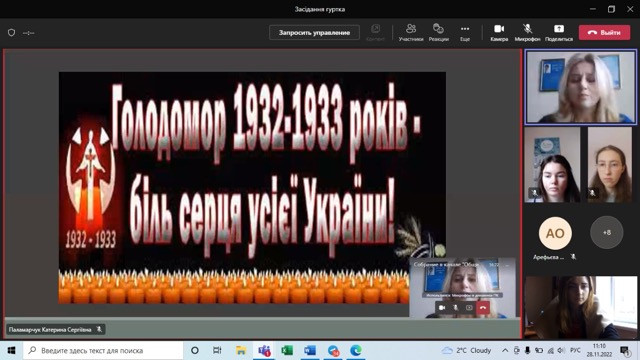Image resolution: width=640 pixels, height=360 pixels.
Task: Open the Участники participants panel
Action: pos(411,33)
